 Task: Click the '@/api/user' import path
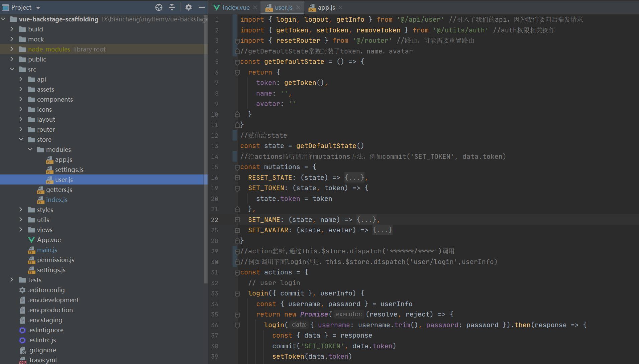coord(420,19)
